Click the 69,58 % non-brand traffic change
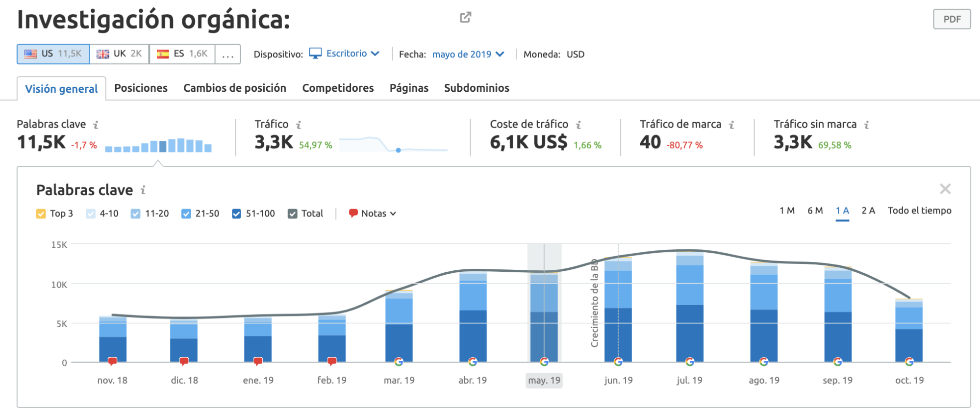The height and width of the screenshot is (419, 980). (834, 145)
